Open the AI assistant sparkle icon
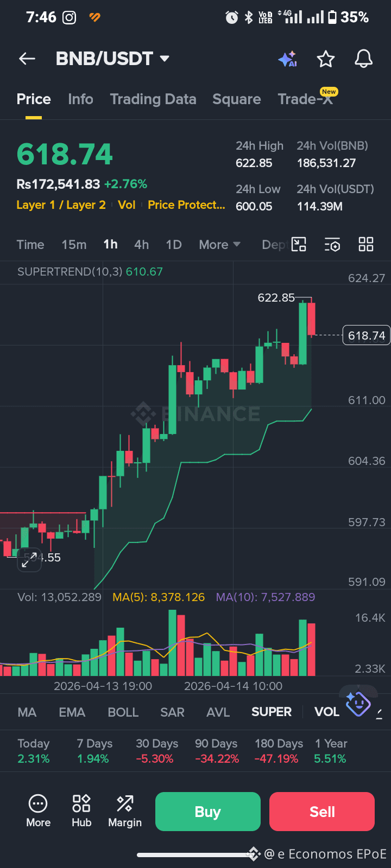The width and height of the screenshot is (391, 868). click(x=287, y=59)
